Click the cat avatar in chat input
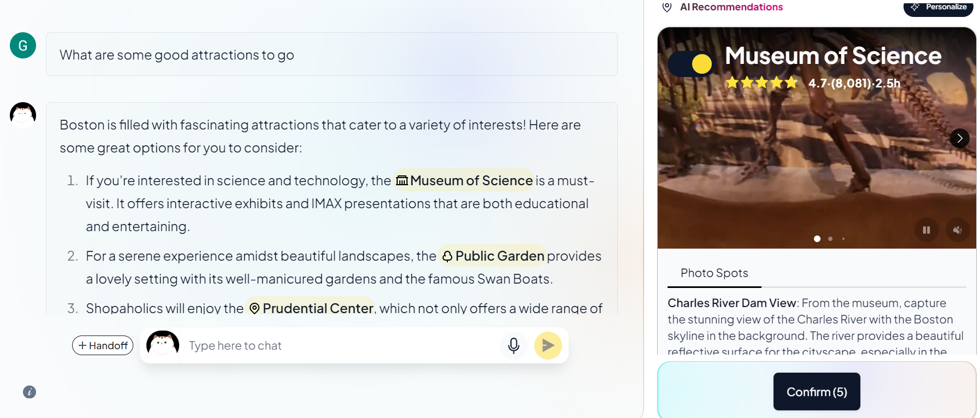980x418 pixels. click(x=163, y=344)
